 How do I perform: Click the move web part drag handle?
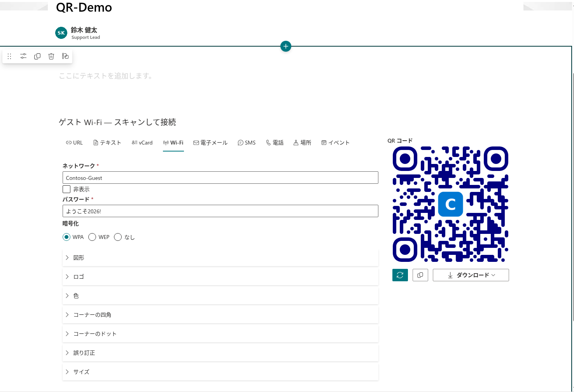pos(9,56)
